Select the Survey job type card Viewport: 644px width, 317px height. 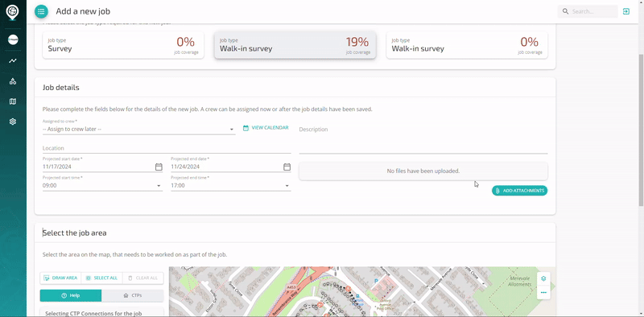click(123, 45)
